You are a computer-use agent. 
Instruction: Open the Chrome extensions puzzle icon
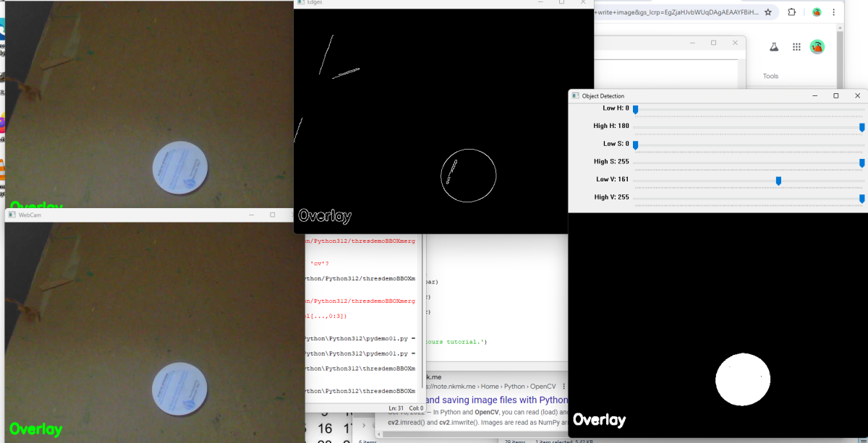(x=792, y=12)
